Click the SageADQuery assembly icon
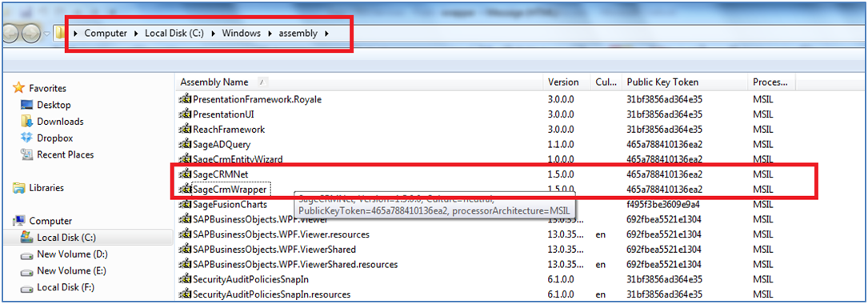This screenshot has width=868, height=304. point(185,145)
